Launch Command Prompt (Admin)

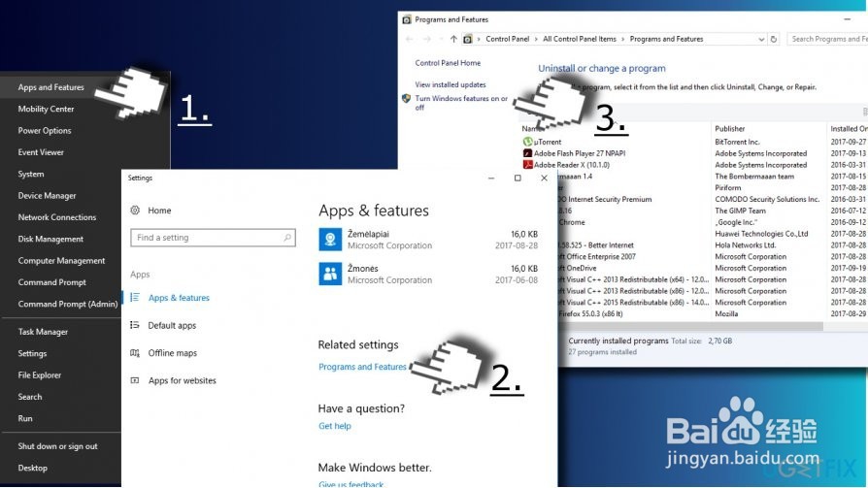point(68,304)
